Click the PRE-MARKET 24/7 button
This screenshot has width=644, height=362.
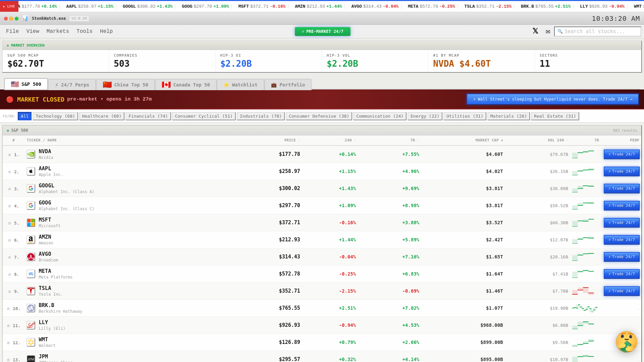(323, 32)
